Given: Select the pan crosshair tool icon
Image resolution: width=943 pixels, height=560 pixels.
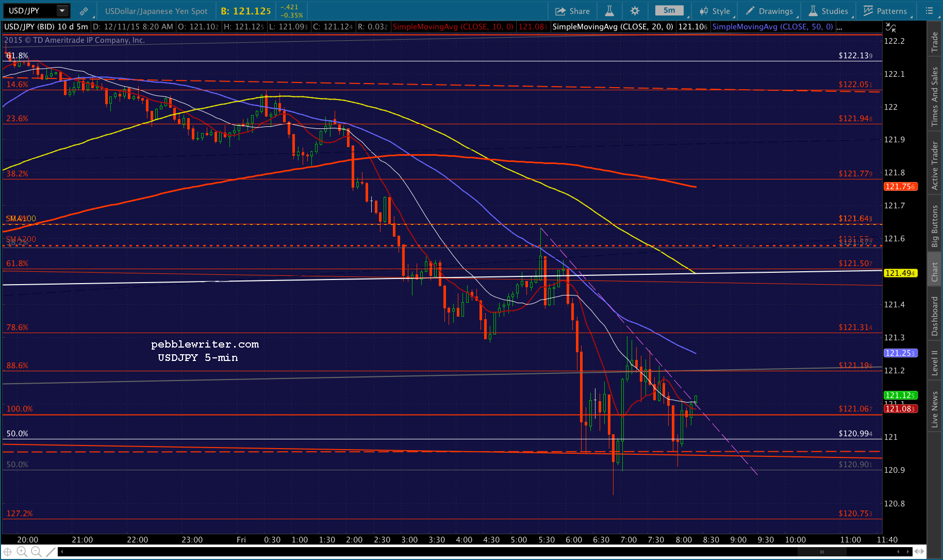Looking at the screenshot, I should point(8,552).
